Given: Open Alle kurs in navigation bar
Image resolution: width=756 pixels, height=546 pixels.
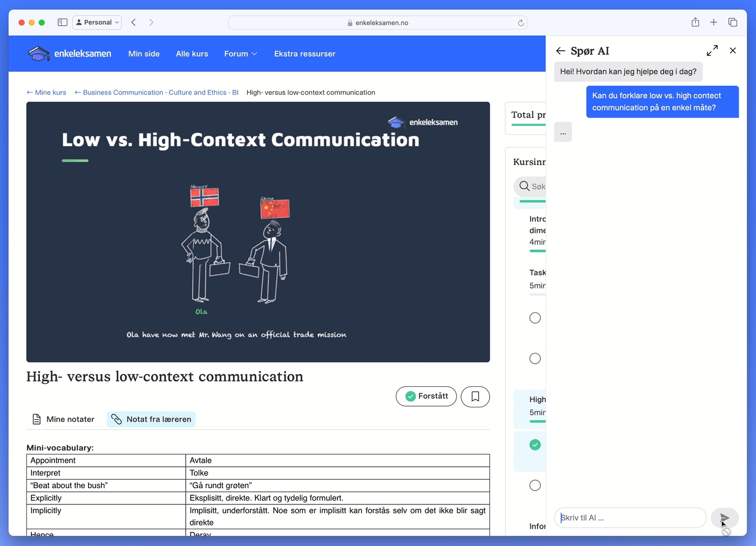Looking at the screenshot, I should (x=192, y=54).
